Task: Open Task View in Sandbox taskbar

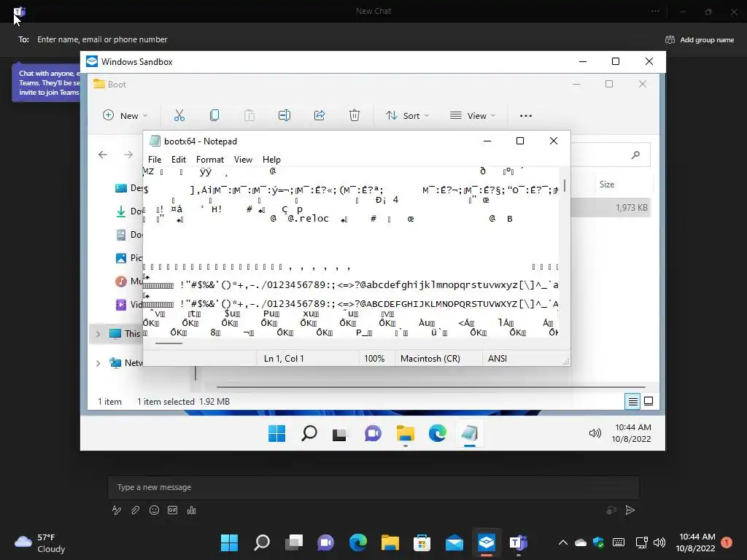Action: (340, 434)
